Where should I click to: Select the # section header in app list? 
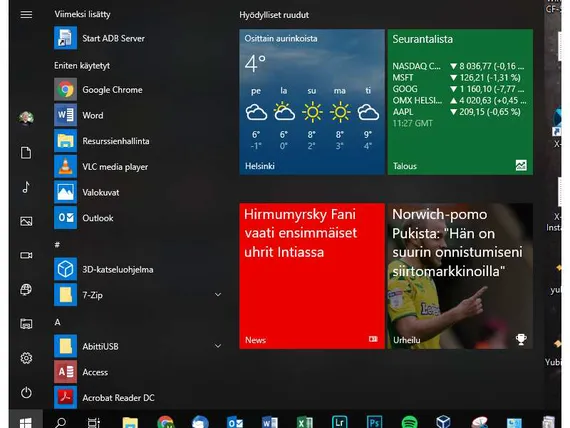[57, 245]
